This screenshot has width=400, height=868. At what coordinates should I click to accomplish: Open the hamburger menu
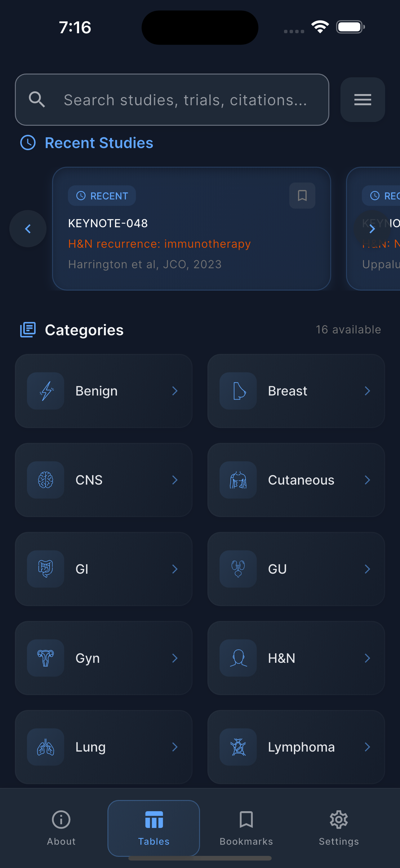[362, 99]
